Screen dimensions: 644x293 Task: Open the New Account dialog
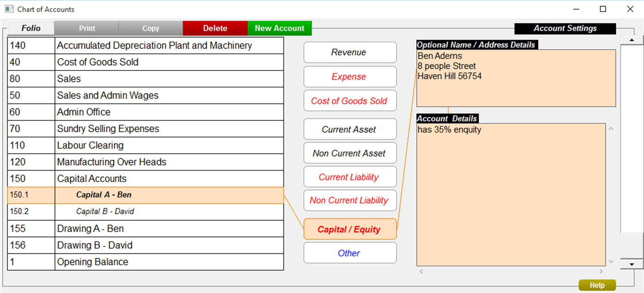pyautogui.click(x=279, y=28)
